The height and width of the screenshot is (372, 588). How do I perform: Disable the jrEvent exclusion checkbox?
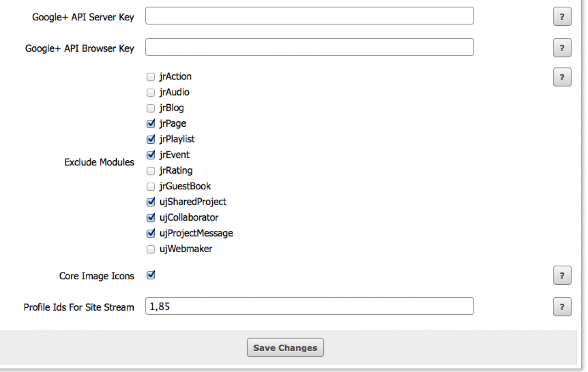click(x=151, y=155)
